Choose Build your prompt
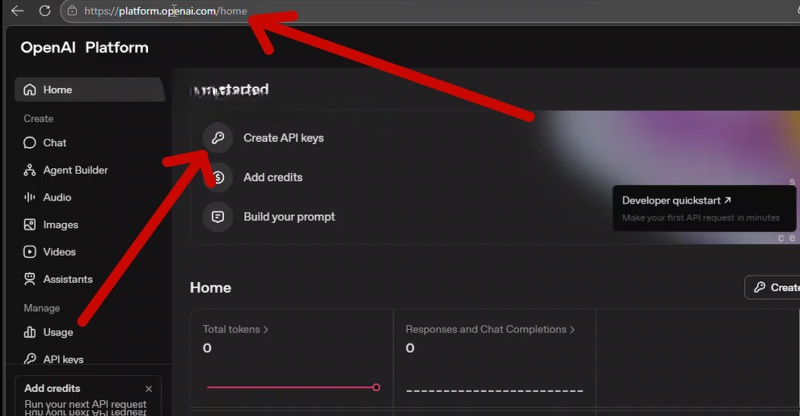Image resolution: width=800 pixels, height=416 pixels. click(x=289, y=217)
